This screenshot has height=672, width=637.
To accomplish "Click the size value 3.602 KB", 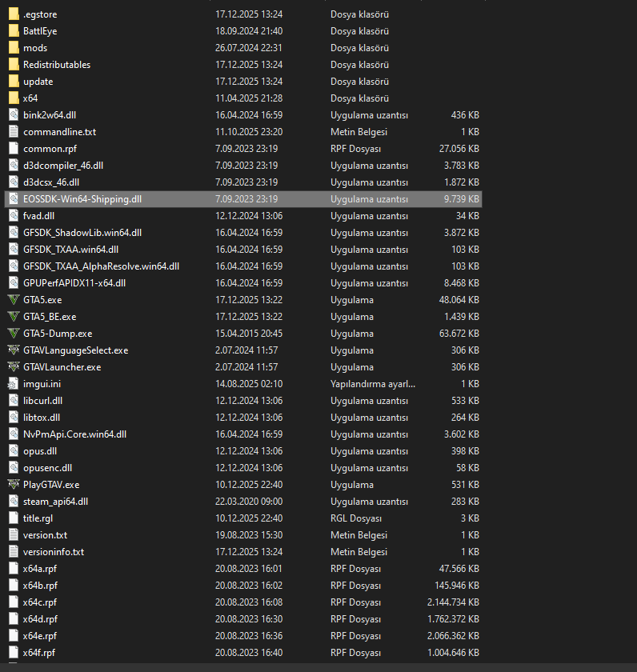I will click(x=461, y=434).
